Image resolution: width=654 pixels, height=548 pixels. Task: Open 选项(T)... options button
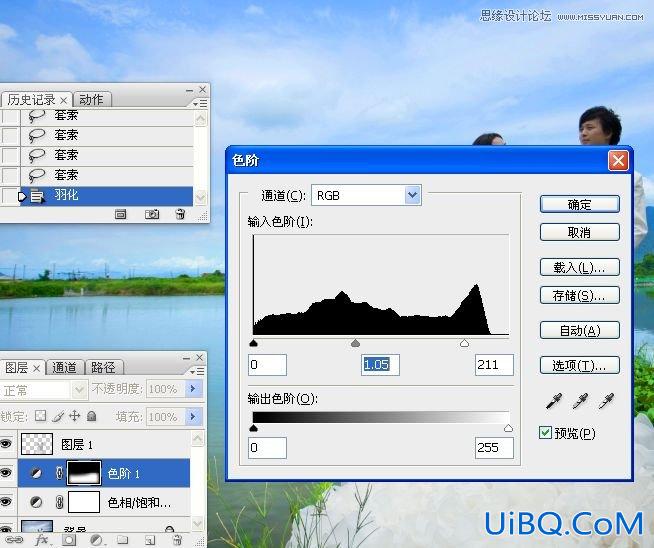tap(579, 365)
